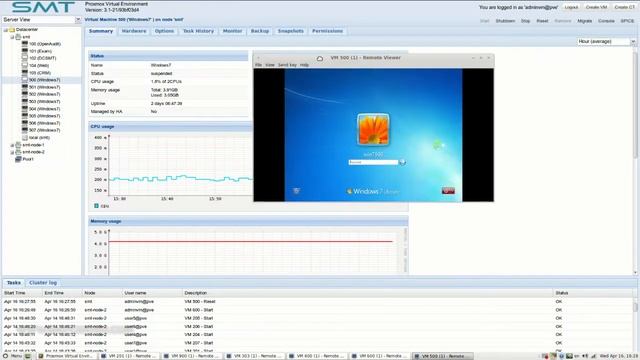Screen dimensions: 640x360
Task: Click Ease of Access icon on login screen
Action: [297, 191]
